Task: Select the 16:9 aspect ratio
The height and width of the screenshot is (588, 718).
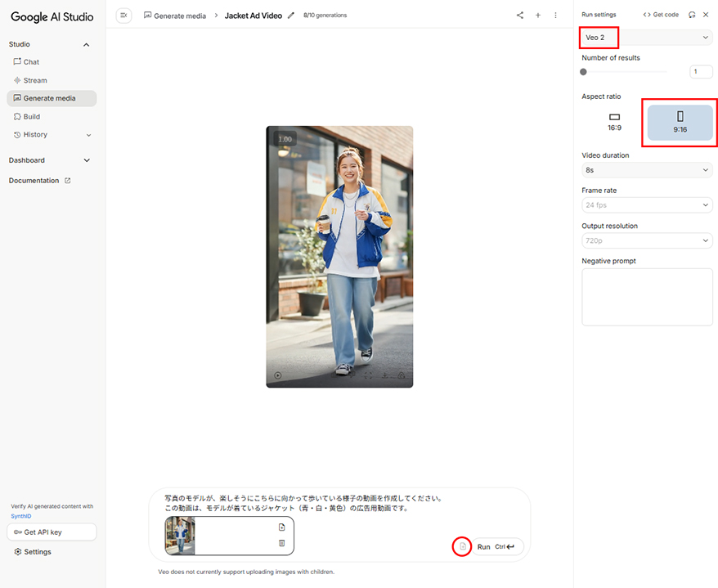Action: (614, 122)
